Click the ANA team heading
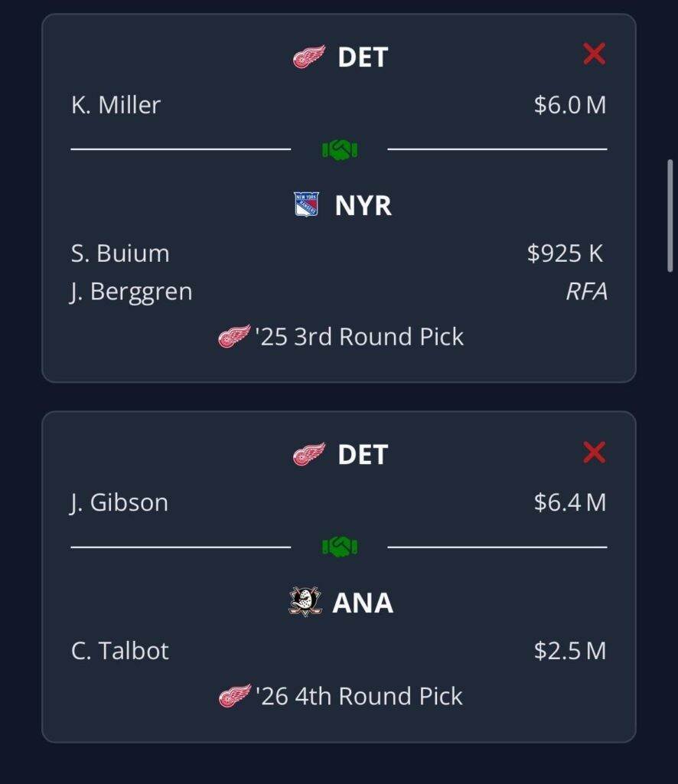The image size is (678, 784). (x=363, y=603)
